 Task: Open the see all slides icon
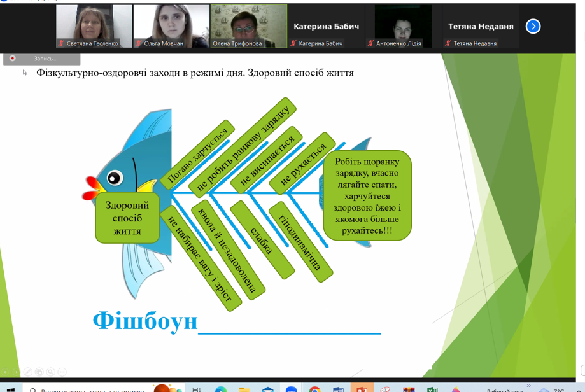coord(39,372)
